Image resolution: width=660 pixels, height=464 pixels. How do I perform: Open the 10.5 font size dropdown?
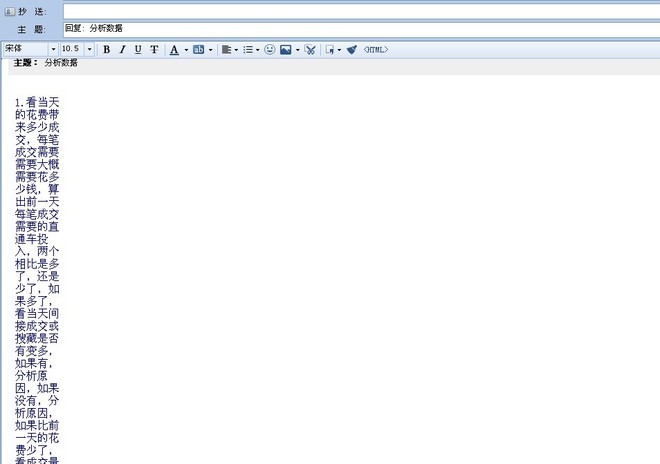pos(89,49)
